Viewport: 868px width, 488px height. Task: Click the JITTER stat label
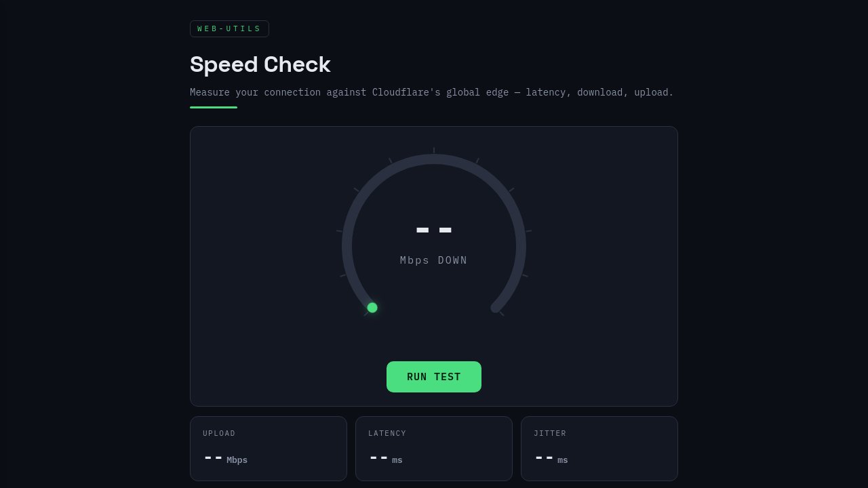click(x=550, y=434)
